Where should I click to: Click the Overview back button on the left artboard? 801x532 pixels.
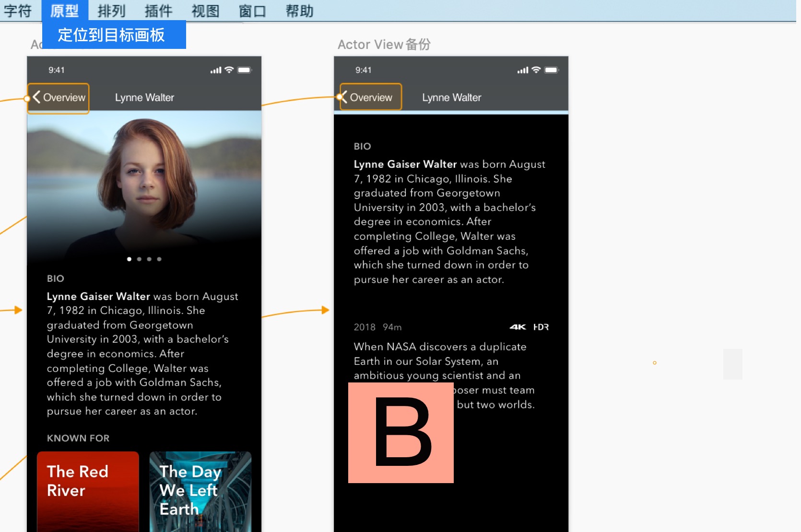point(58,98)
